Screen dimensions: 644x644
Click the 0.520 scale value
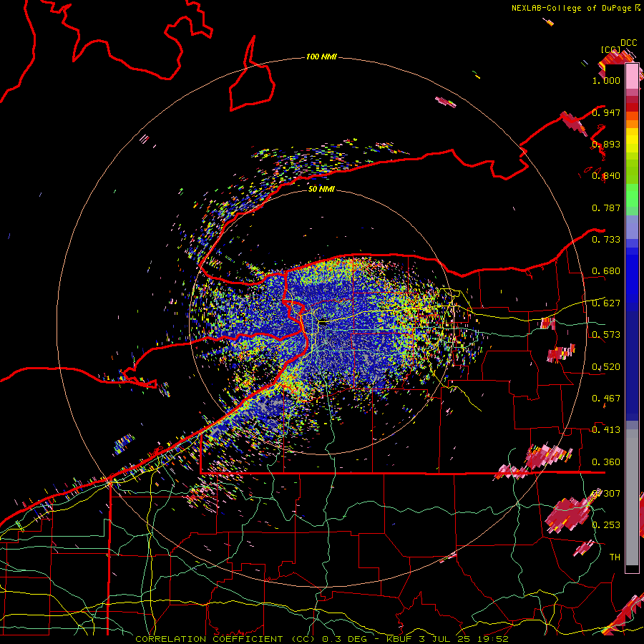pyautogui.click(x=606, y=367)
